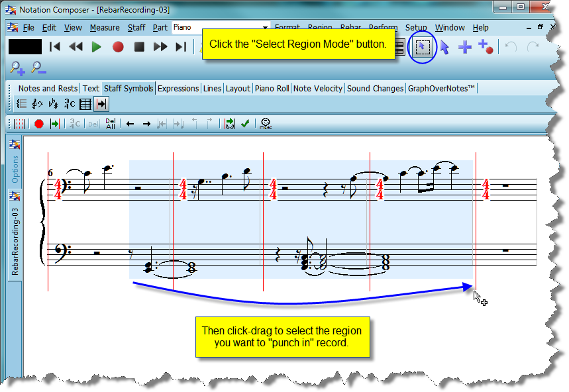Click the Zoom In magnifier icon

tap(18, 67)
